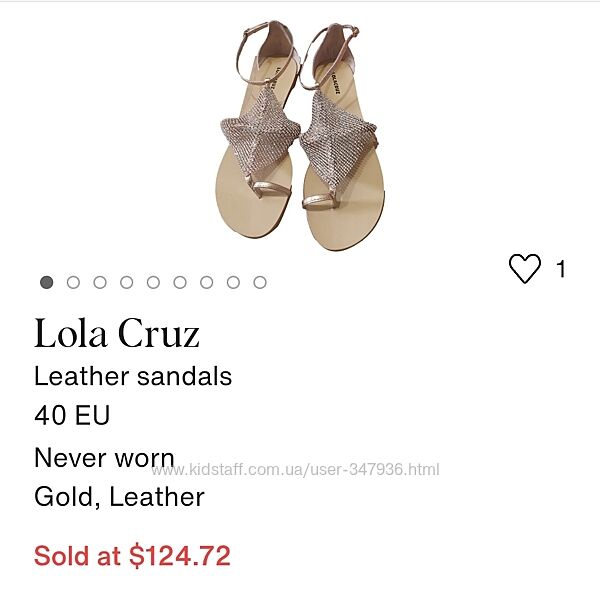
Task: Jump to the last carousel dot
Action: click(x=260, y=282)
